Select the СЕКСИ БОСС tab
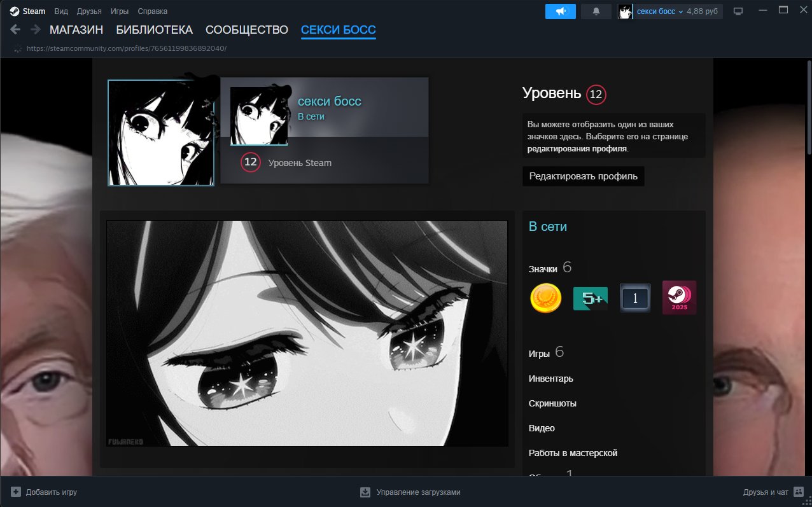Image resolution: width=812 pixels, height=507 pixels. click(x=339, y=30)
